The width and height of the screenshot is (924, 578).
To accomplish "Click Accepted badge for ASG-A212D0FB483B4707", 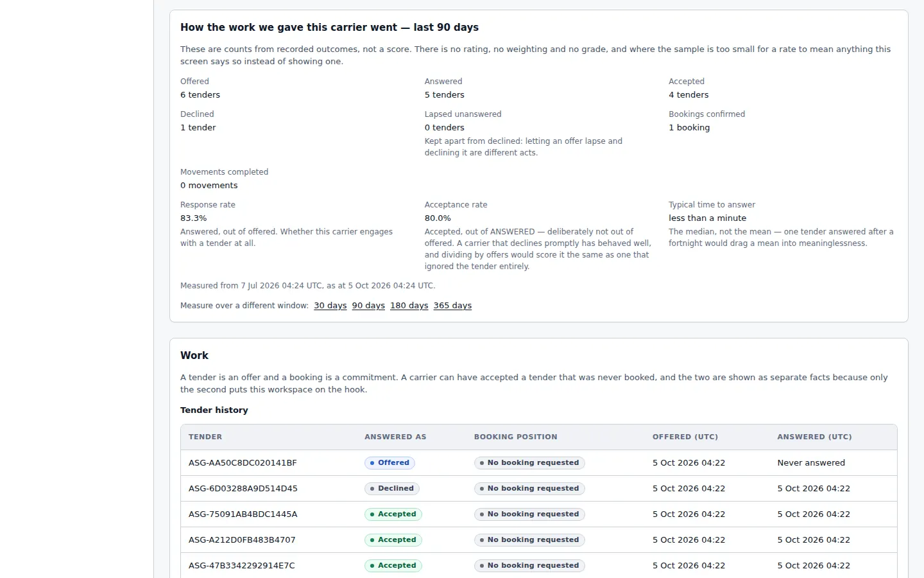I will tap(393, 540).
